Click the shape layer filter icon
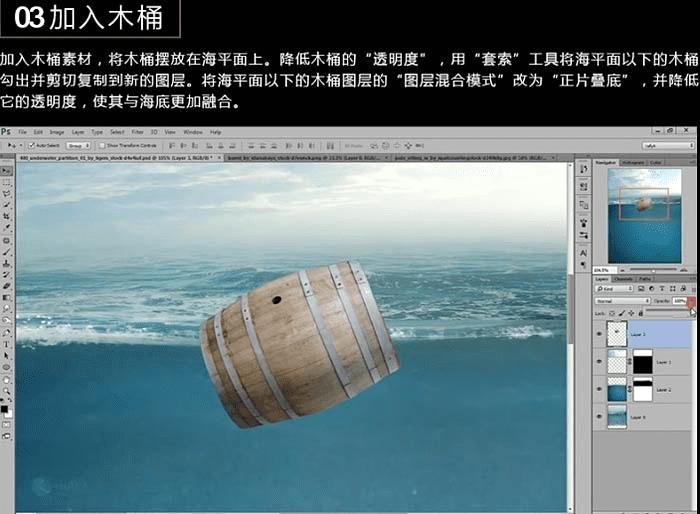The width and height of the screenshot is (700, 514). point(672,288)
